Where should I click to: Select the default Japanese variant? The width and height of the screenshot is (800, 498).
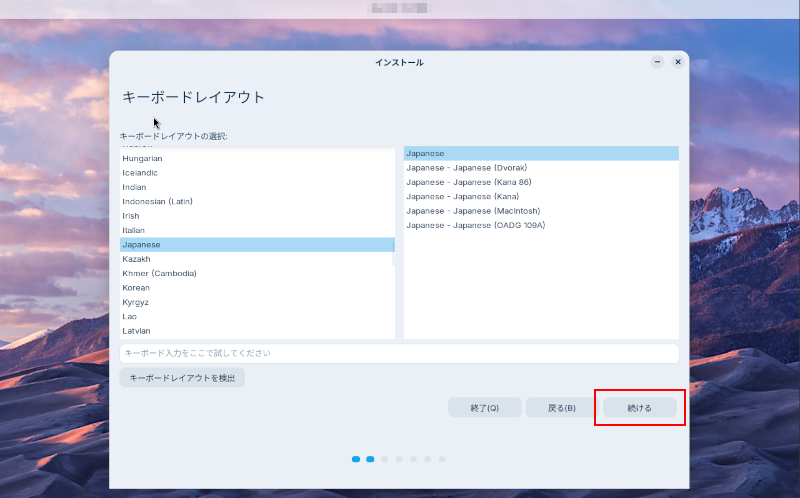tap(426, 153)
